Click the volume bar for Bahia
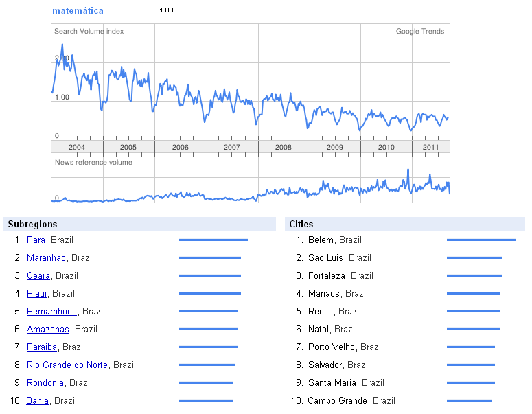 pos(206,400)
